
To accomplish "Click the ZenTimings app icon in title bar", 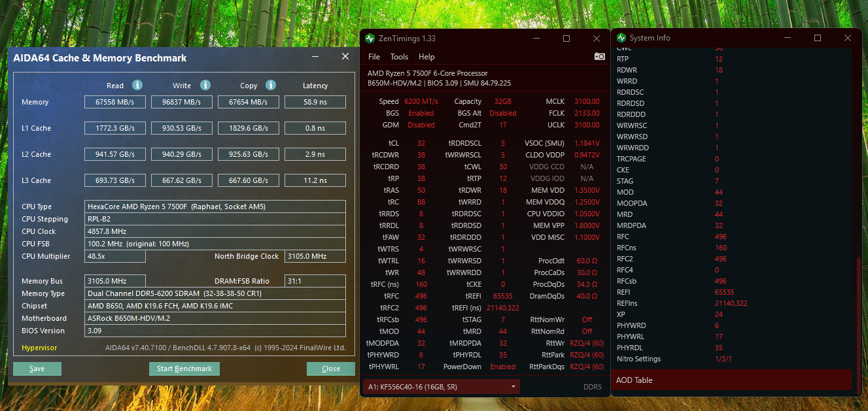I will pyautogui.click(x=370, y=39).
